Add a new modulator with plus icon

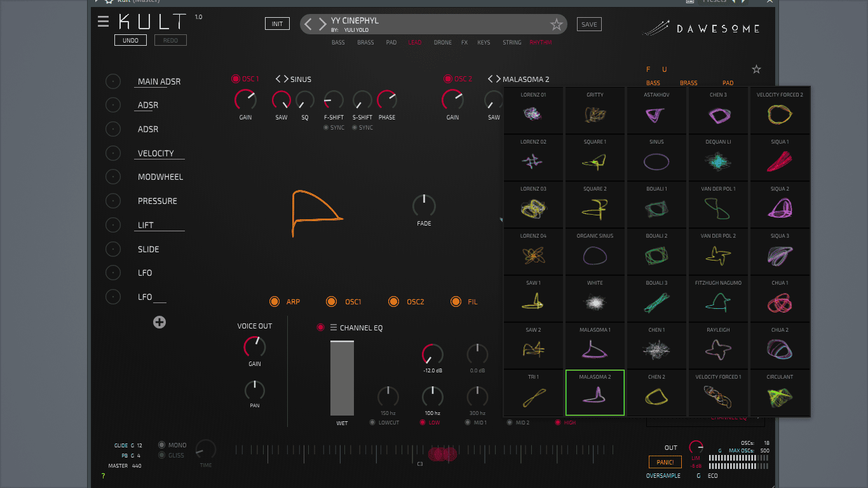click(159, 322)
